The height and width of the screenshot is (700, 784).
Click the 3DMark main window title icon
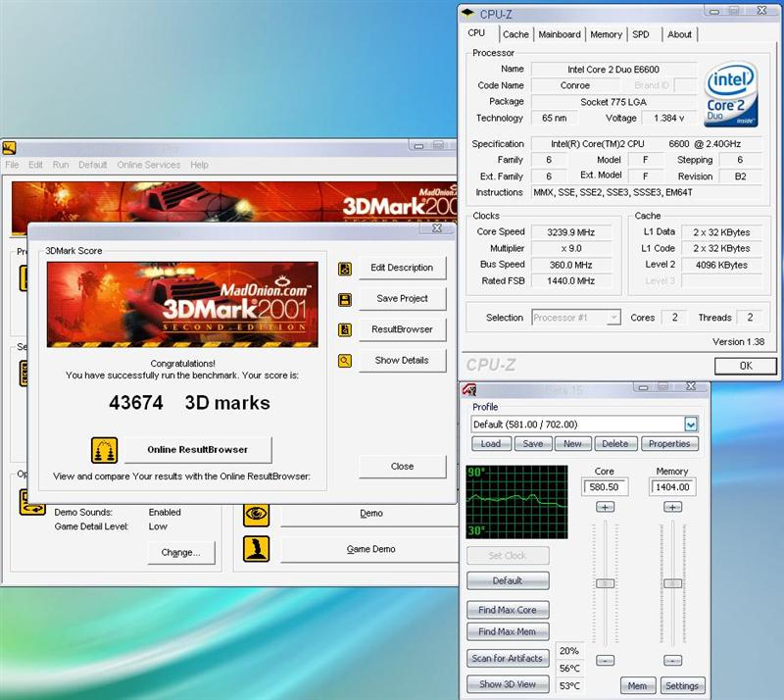pyautogui.click(x=10, y=148)
